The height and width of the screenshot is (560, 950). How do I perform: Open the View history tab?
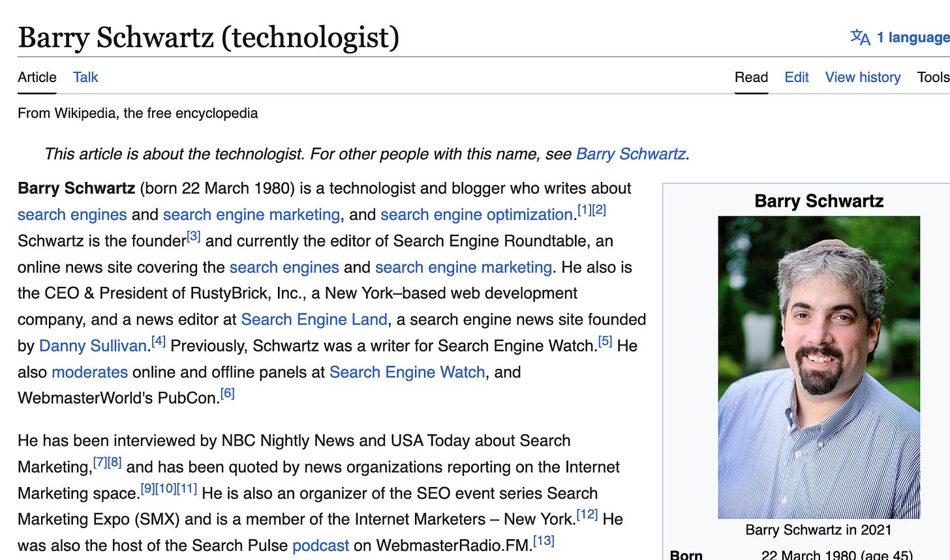(863, 77)
